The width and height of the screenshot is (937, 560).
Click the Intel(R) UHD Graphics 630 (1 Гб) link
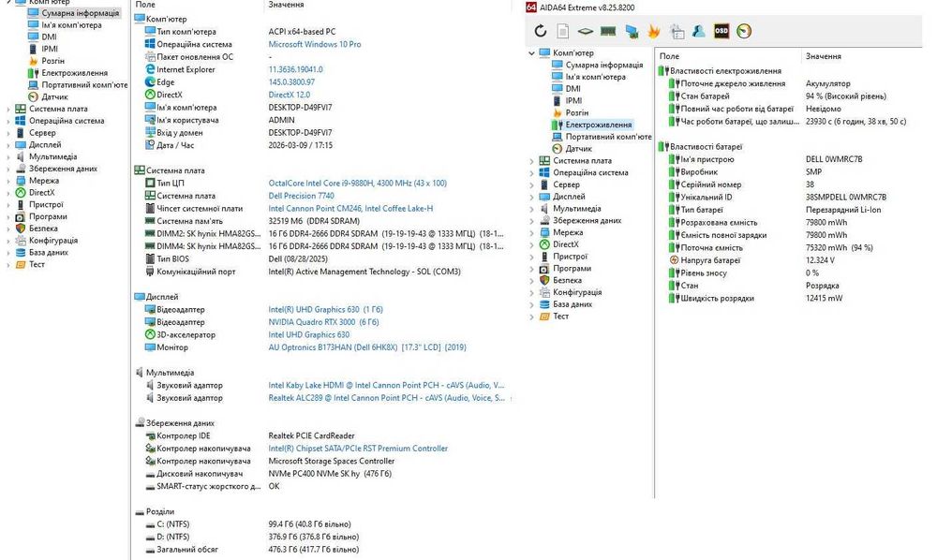point(326,309)
